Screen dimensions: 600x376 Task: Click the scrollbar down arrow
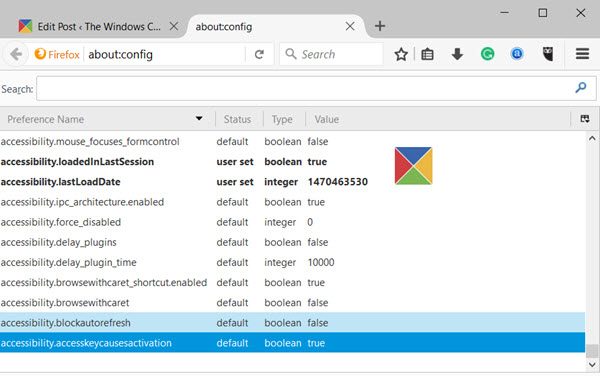[x=592, y=365]
